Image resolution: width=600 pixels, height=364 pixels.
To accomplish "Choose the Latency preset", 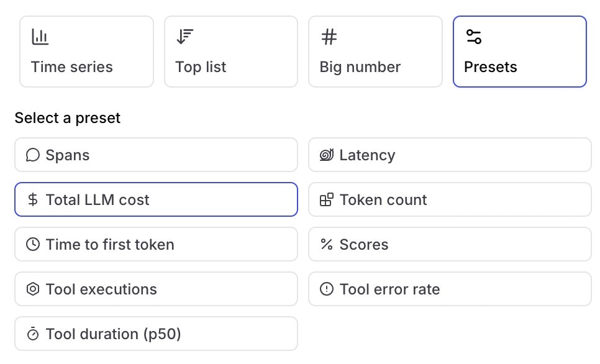I will (450, 155).
